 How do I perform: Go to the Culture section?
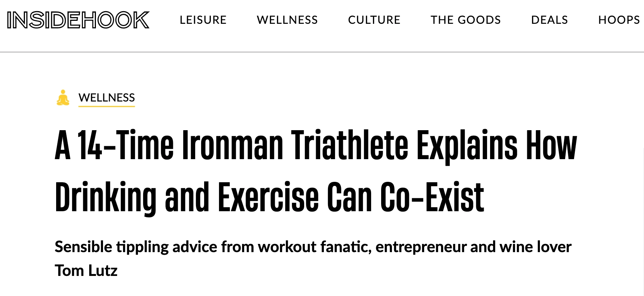coord(374,20)
